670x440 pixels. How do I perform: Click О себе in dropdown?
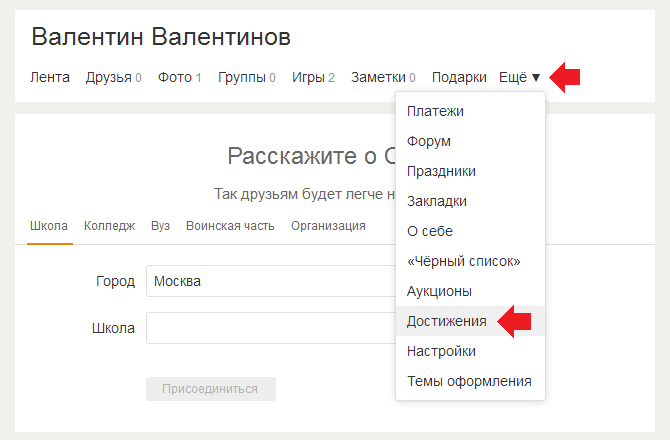(x=430, y=231)
